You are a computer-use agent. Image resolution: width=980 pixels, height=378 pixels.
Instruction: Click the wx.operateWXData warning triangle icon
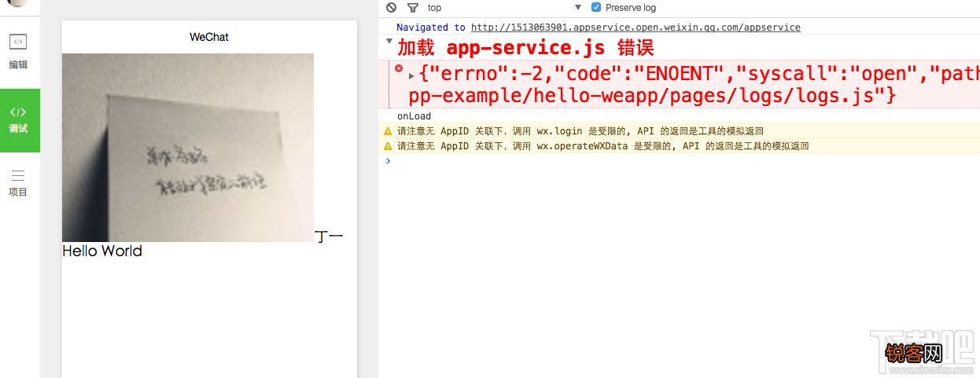(388, 146)
